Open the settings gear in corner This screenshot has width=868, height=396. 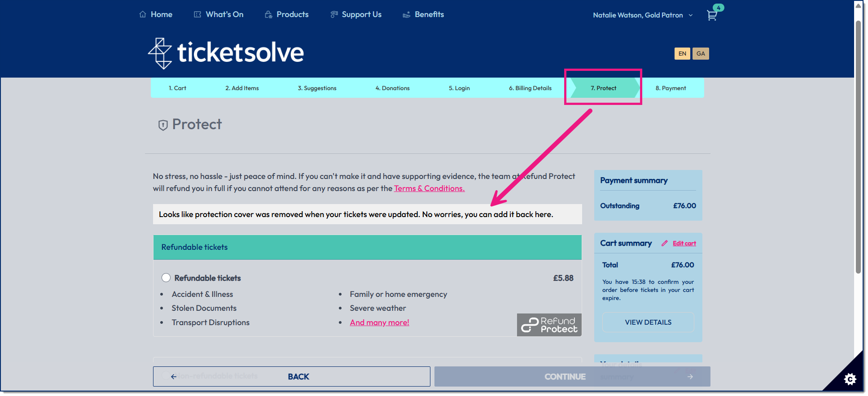(850, 379)
